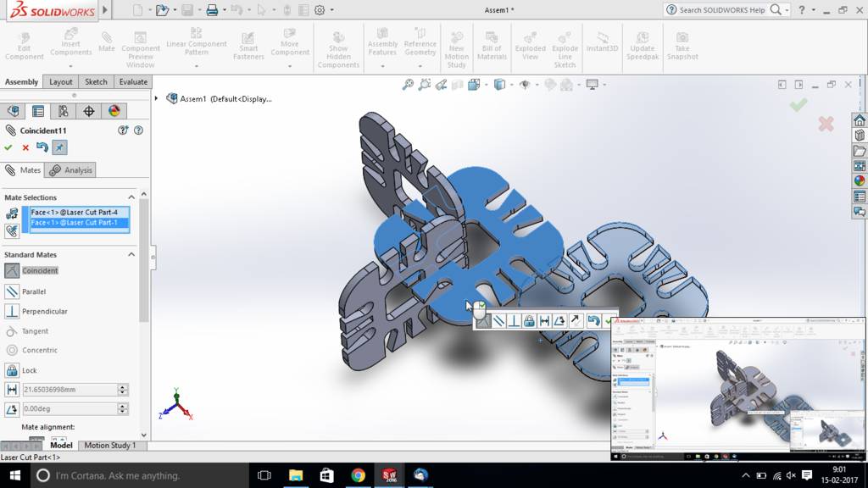Toggle the Keep Visible pushpin

[59, 147]
